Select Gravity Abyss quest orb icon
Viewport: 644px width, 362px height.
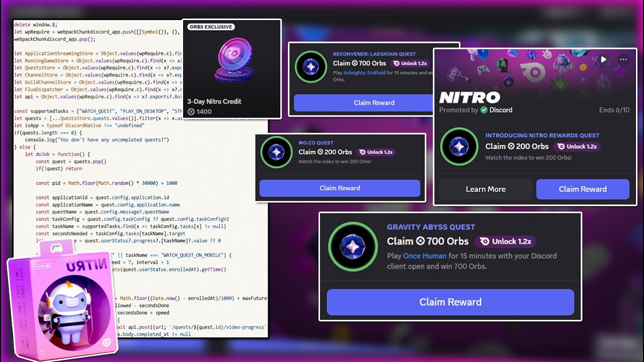pos(353,246)
